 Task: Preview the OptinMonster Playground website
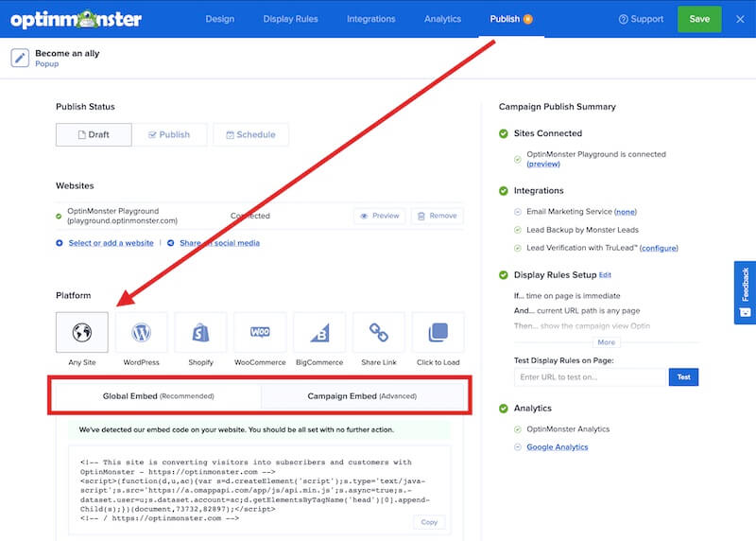point(380,216)
